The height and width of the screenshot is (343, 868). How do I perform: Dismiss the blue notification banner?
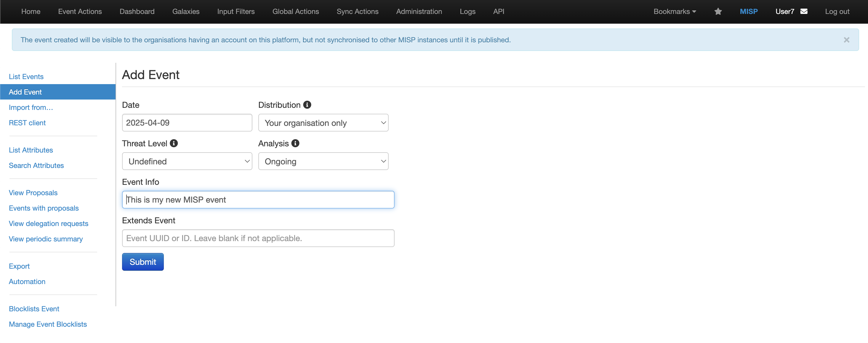(x=846, y=40)
